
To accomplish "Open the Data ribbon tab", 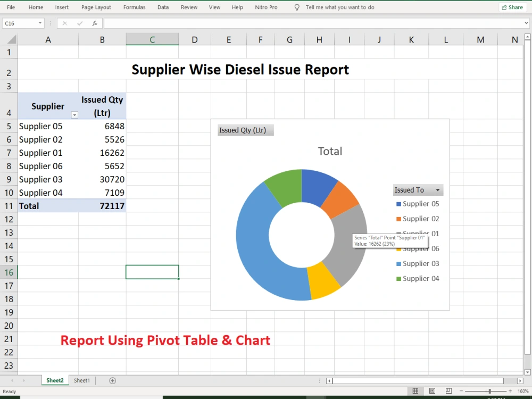I will [x=163, y=7].
